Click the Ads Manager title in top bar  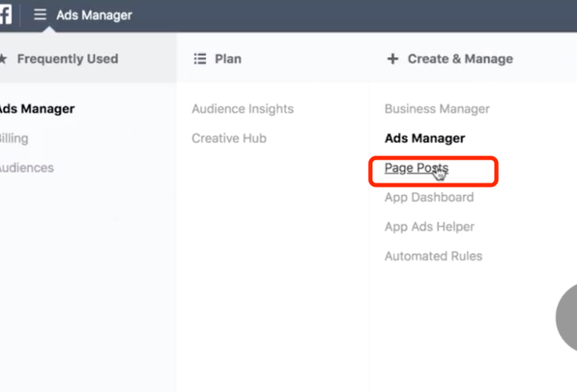pos(94,15)
